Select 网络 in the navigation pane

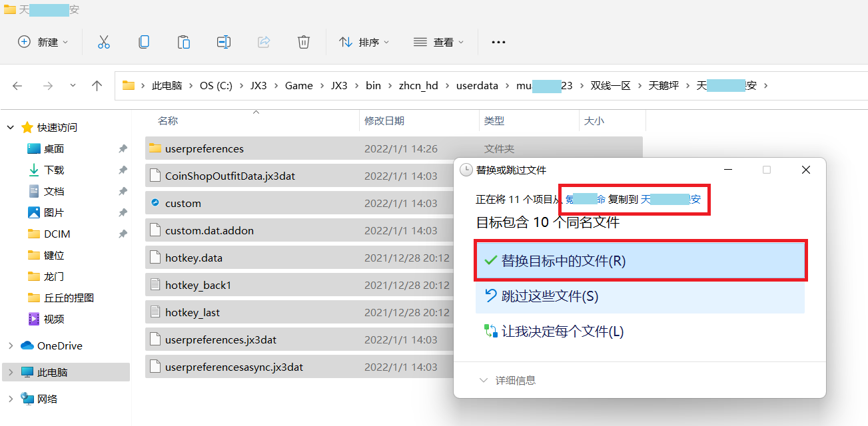[47, 399]
